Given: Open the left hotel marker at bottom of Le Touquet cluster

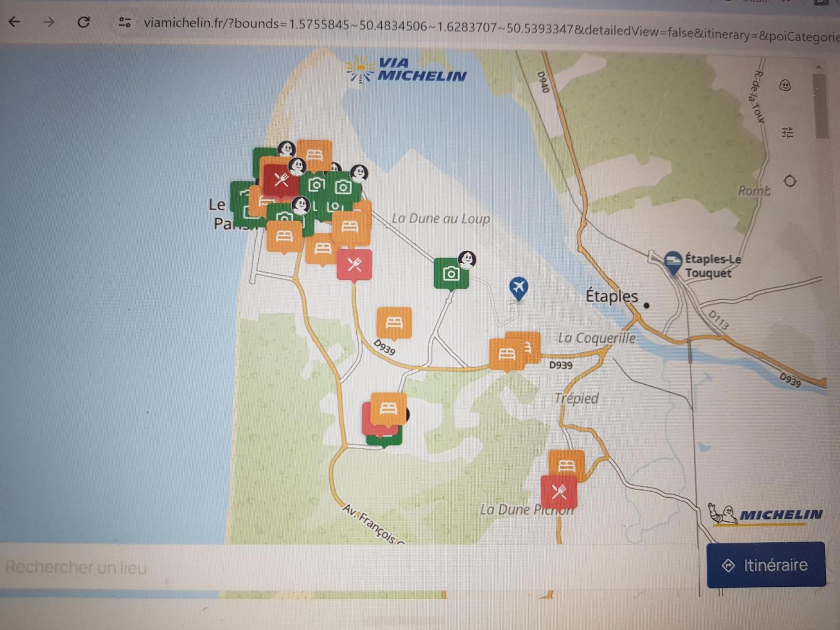Looking at the screenshot, I should click(284, 237).
